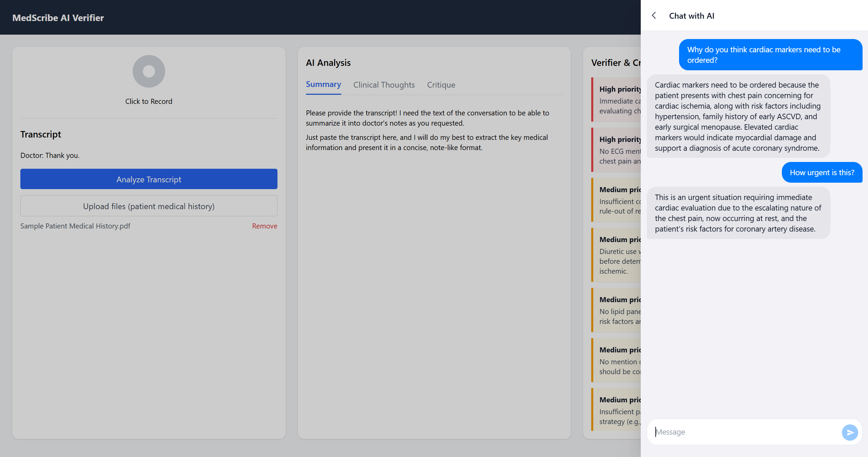Click the back chevron in chat header
868x457 pixels.
[x=654, y=16]
